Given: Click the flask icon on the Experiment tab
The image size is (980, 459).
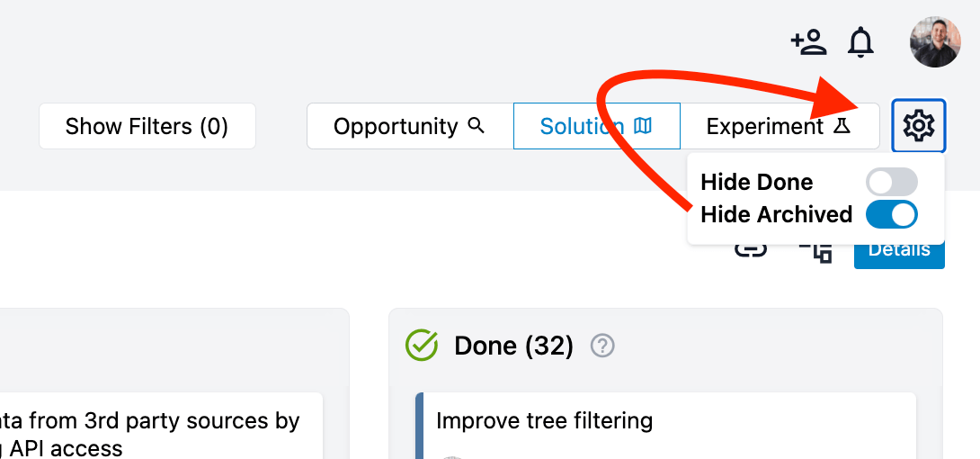Looking at the screenshot, I should click(842, 126).
